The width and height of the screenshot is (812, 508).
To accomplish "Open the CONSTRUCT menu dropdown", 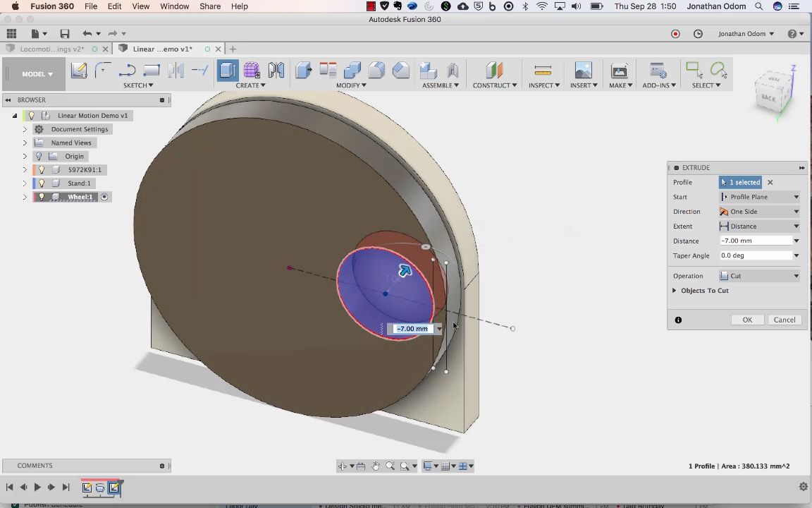I will tap(495, 85).
